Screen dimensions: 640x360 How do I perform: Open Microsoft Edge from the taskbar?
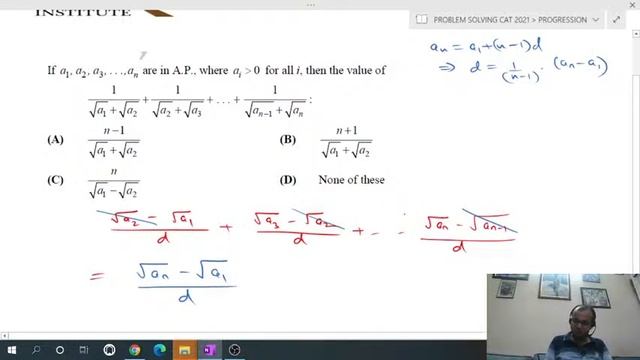[x=160, y=350]
